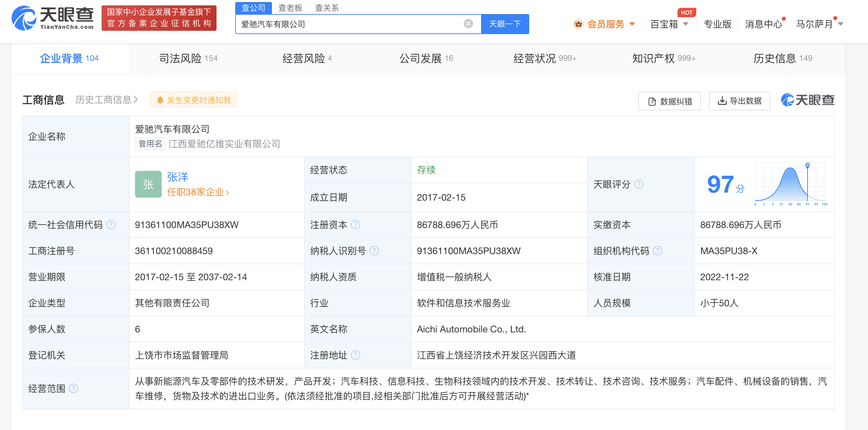This screenshot has height=430, width=868.
Task: Open the 消息中心 link
Action: (763, 24)
